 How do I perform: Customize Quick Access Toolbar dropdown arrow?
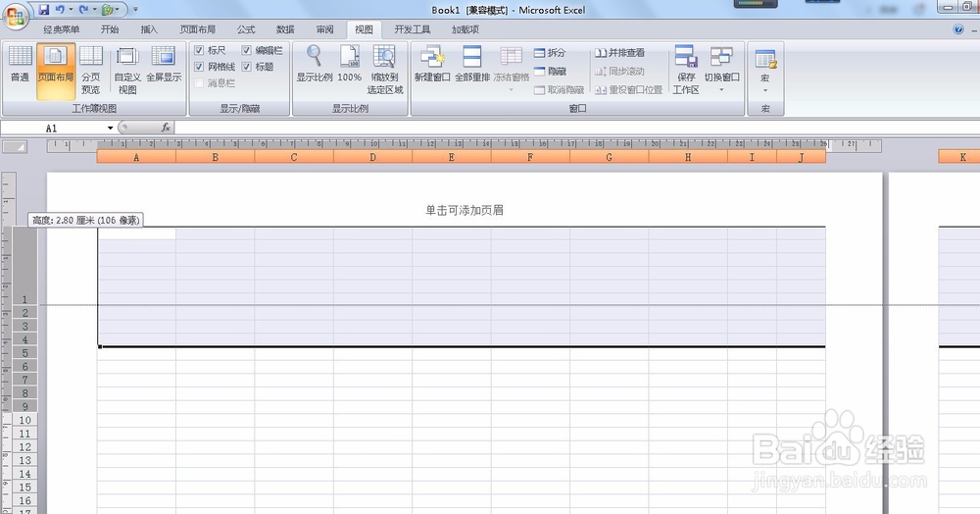click(x=135, y=10)
